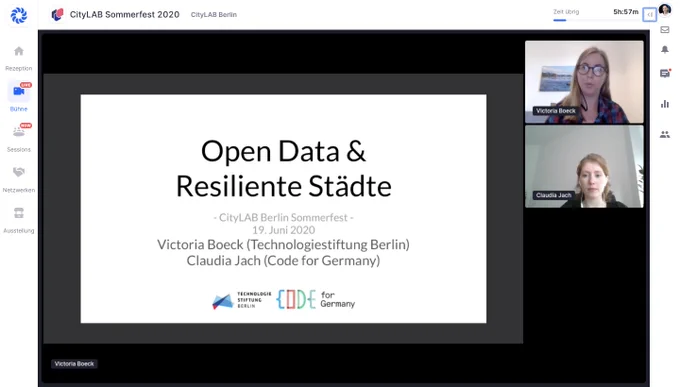The image size is (680, 387).
Task: Open the Sessions section
Action: [19, 137]
